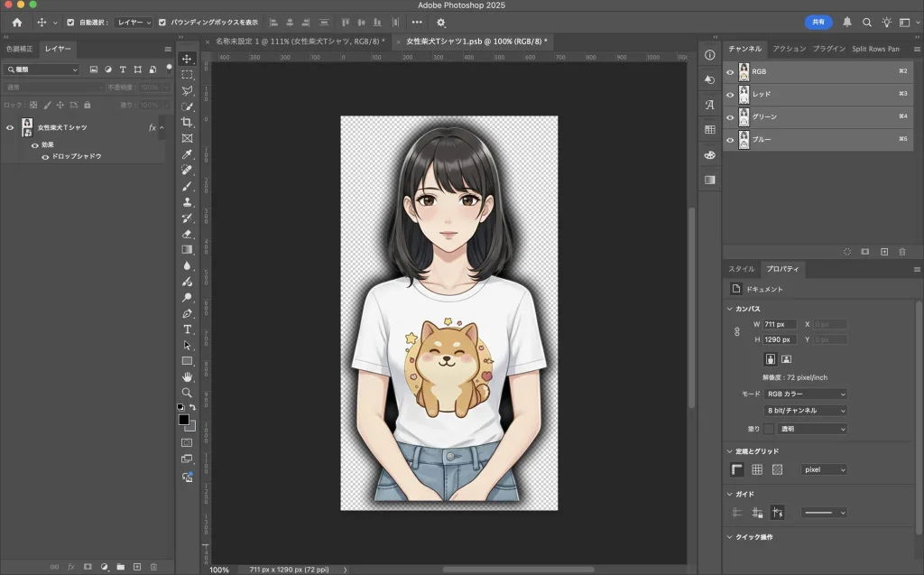The image size is (924, 575).
Task: Select the Zoom tool in toolbar
Action: (187, 393)
